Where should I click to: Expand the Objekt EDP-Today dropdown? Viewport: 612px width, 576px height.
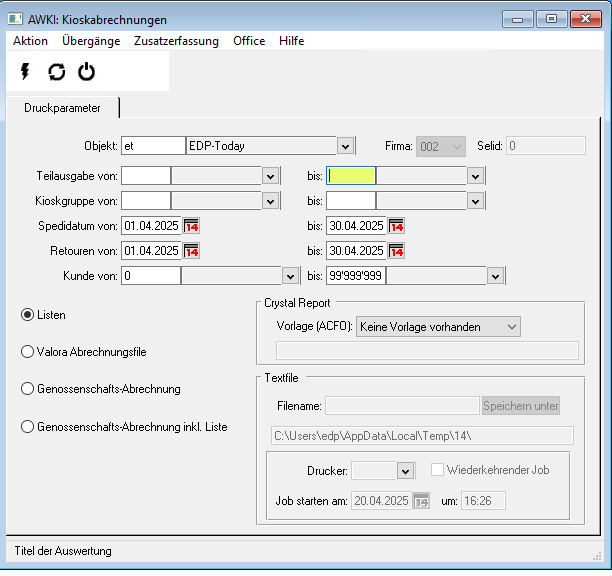(345, 146)
